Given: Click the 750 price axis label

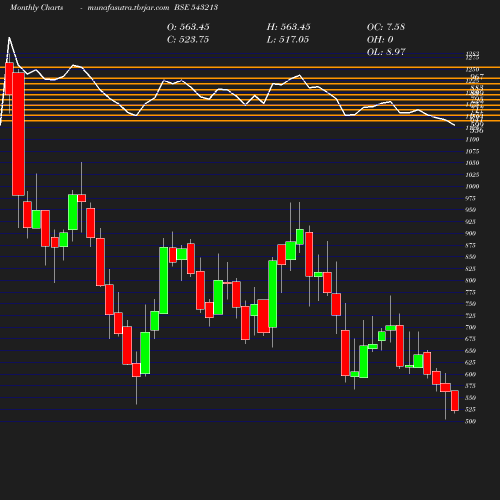Looking at the screenshot, I should (471, 304).
